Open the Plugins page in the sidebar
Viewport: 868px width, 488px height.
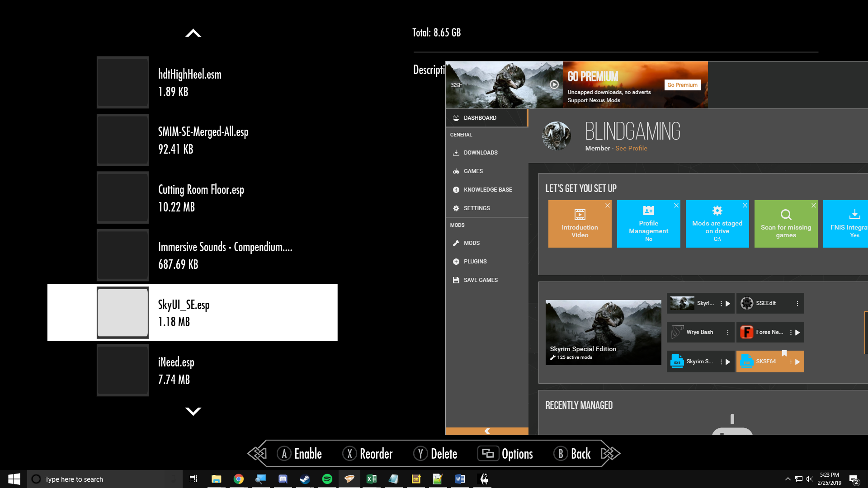(475, 262)
